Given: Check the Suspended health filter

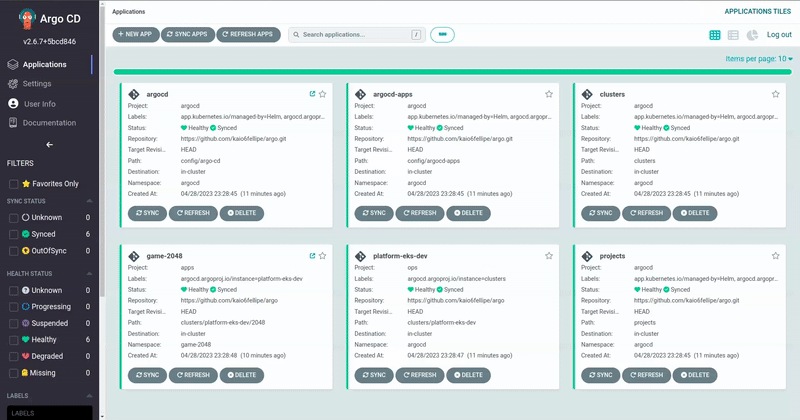Looking at the screenshot, I should point(14,324).
